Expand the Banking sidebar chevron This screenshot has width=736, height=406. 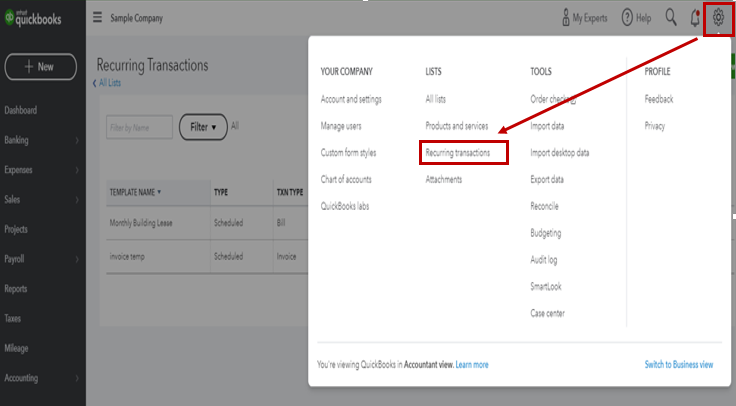coord(77,140)
